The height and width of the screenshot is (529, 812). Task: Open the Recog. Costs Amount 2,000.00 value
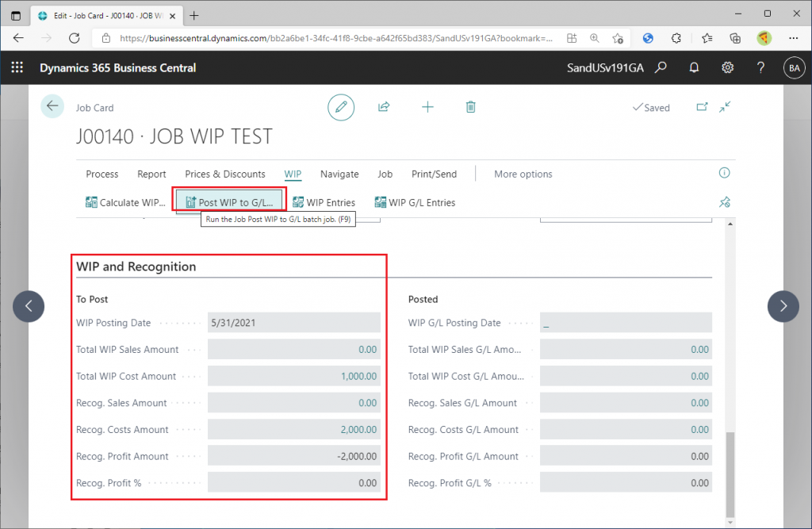(358, 430)
